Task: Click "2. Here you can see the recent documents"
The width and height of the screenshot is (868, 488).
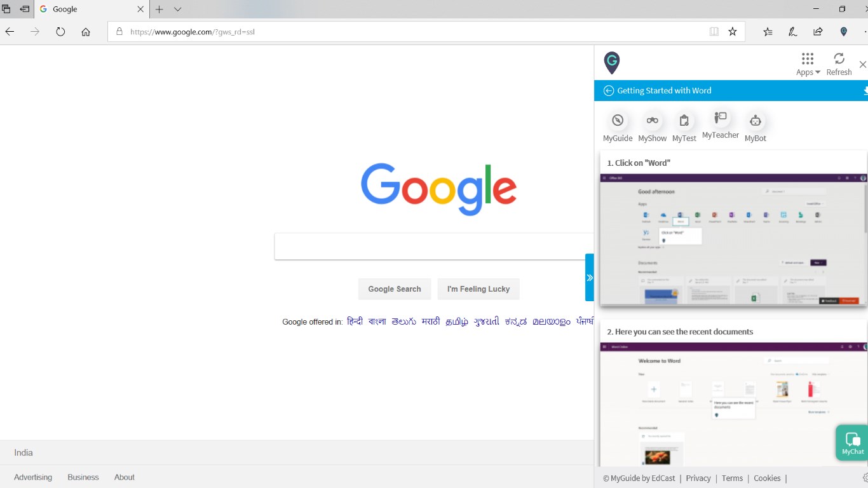Action: 680,332
